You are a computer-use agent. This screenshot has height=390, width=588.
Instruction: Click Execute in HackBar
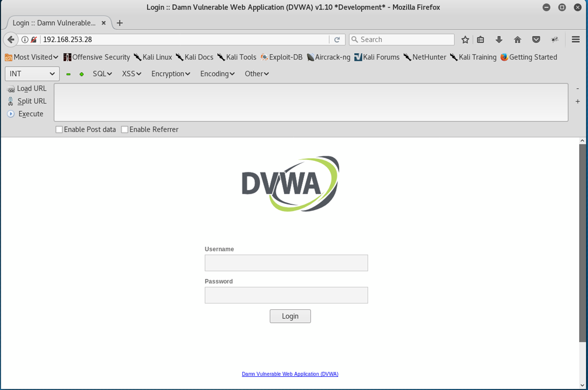click(26, 114)
